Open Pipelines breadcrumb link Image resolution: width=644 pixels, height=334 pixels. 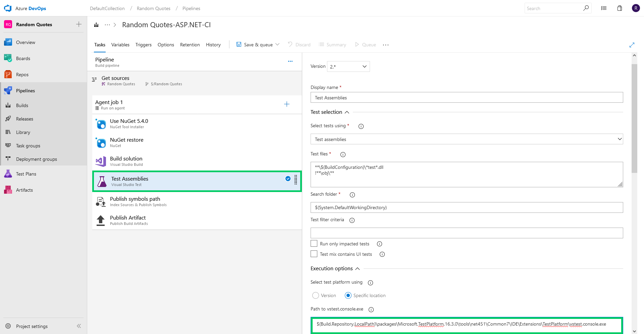click(x=191, y=8)
